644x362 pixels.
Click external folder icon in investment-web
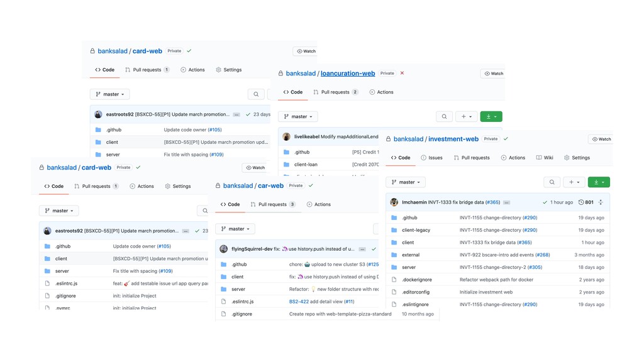(x=394, y=255)
